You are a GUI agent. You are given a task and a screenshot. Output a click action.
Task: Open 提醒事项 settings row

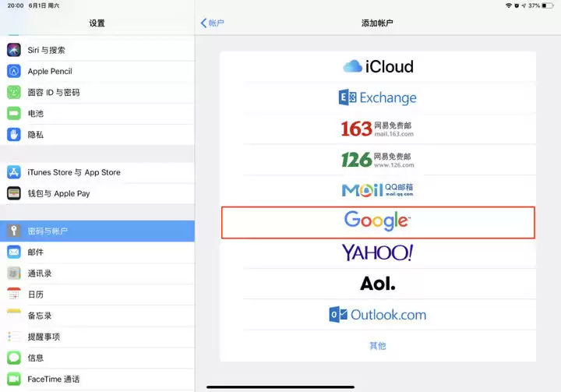[x=97, y=337]
